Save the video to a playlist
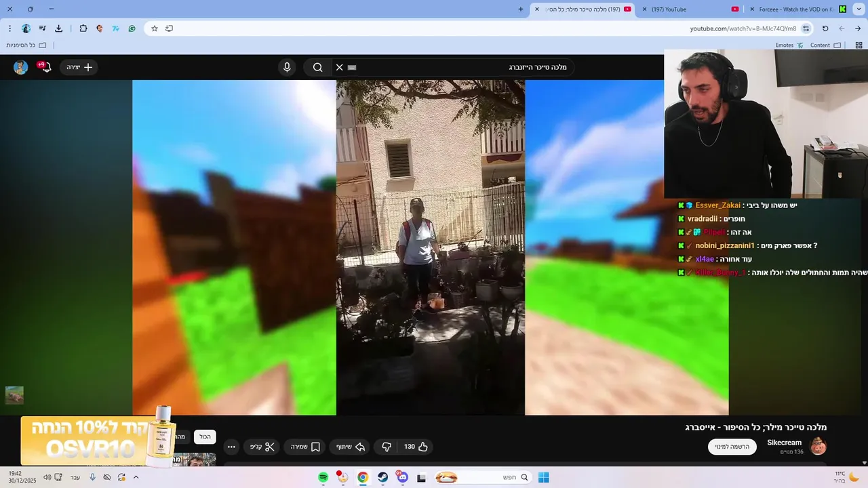 click(306, 447)
